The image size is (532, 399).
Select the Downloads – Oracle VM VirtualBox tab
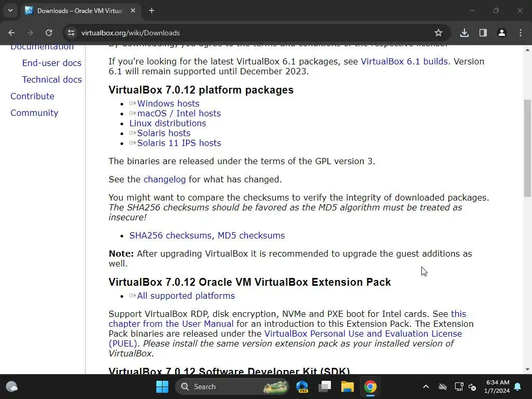[x=79, y=11]
